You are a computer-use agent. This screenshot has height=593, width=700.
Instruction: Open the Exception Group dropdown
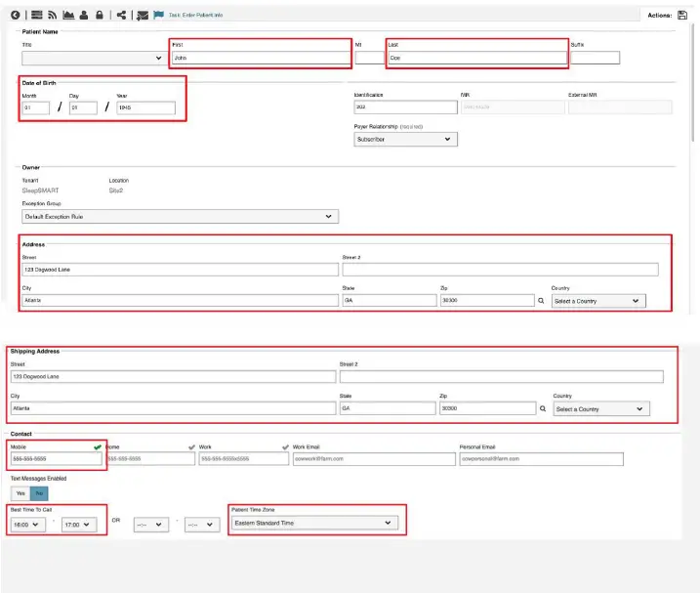click(180, 217)
